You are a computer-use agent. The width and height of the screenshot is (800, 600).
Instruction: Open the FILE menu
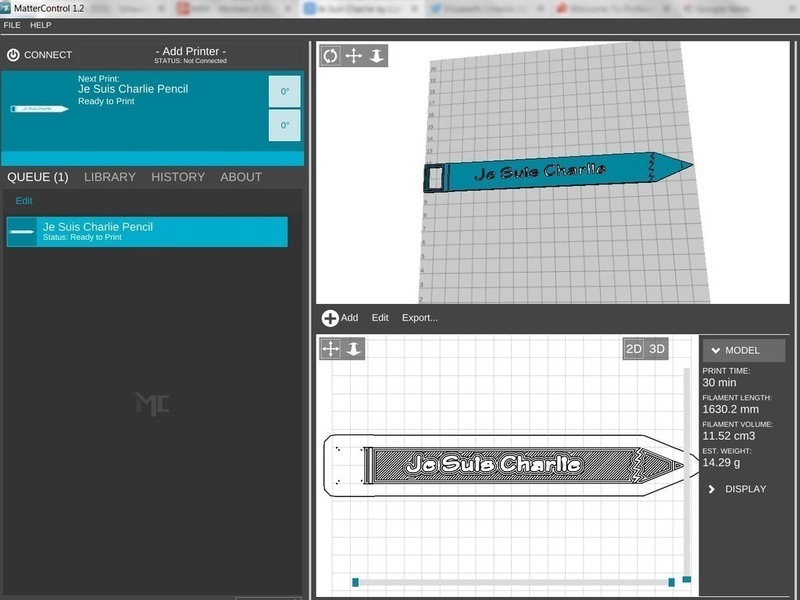tap(12, 25)
